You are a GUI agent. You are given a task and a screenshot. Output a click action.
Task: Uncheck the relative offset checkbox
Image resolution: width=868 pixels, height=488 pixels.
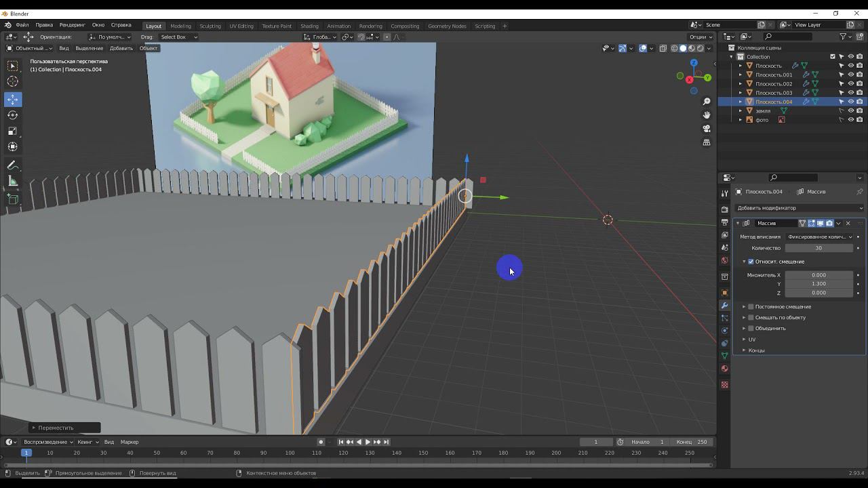751,262
